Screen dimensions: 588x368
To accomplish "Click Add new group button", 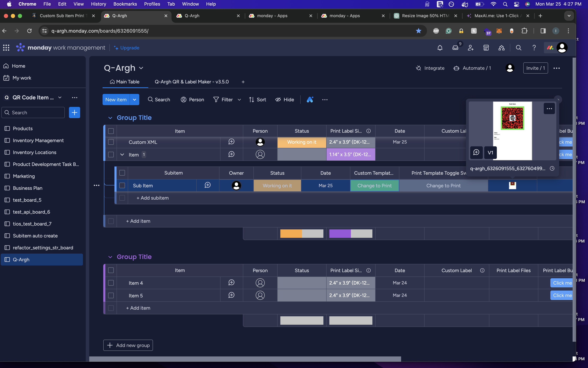I will click(x=128, y=345).
